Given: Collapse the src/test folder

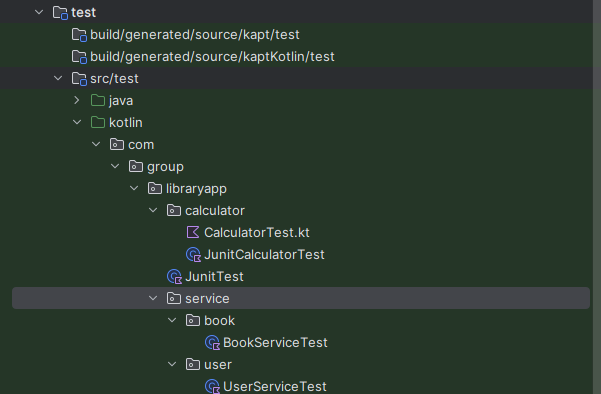Looking at the screenshot, I should click(x=58, y=78).
